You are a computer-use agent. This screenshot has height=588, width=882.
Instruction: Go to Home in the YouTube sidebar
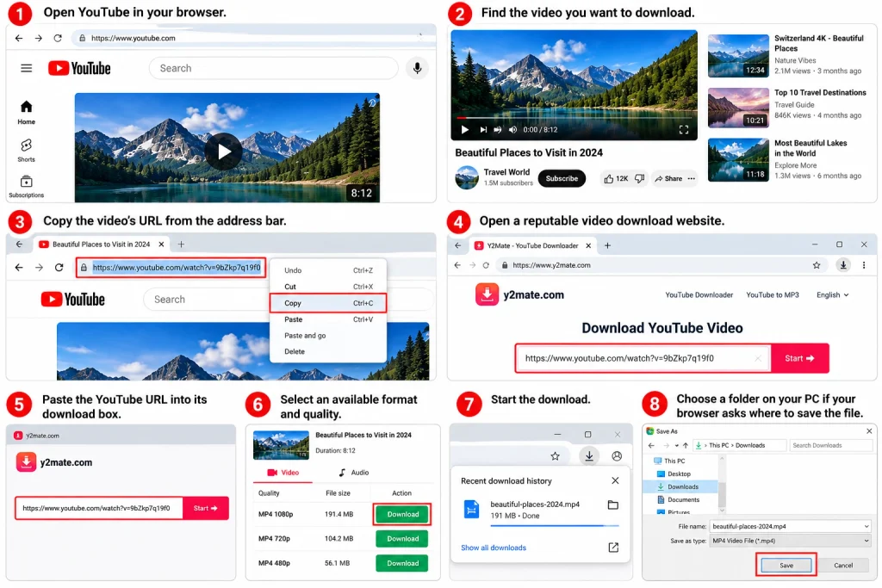[27, 113]
